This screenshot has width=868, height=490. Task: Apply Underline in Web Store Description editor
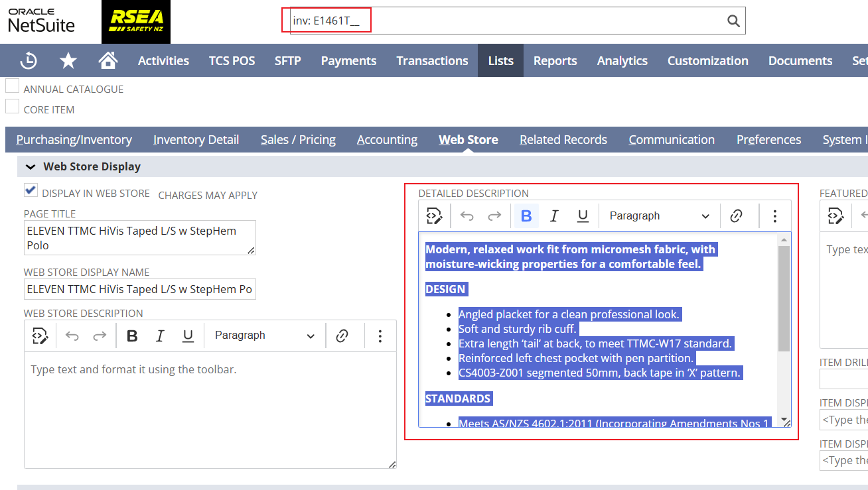coord(188,336)
